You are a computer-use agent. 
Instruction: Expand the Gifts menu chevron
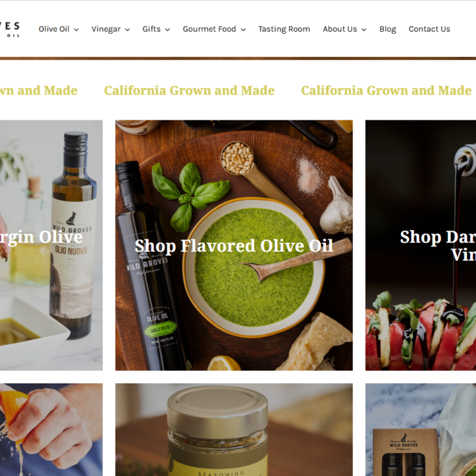click(167, 30)
